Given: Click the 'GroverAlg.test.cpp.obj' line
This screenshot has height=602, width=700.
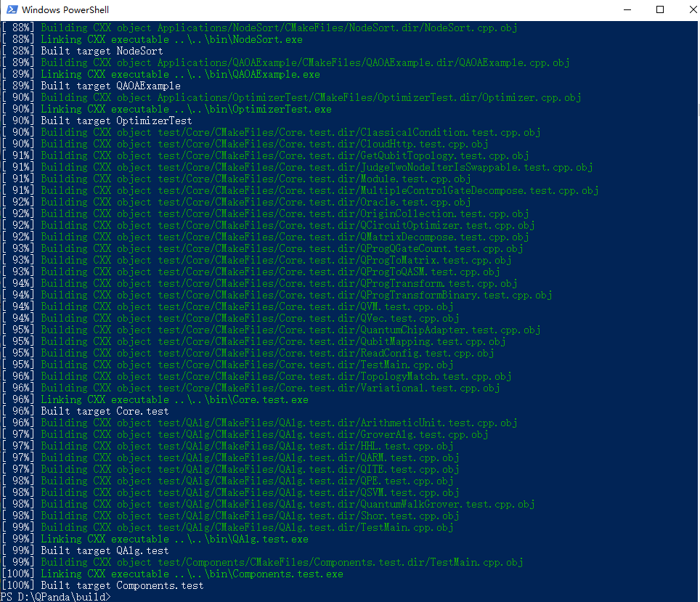Looking at the screenshot, I should 245,434.
